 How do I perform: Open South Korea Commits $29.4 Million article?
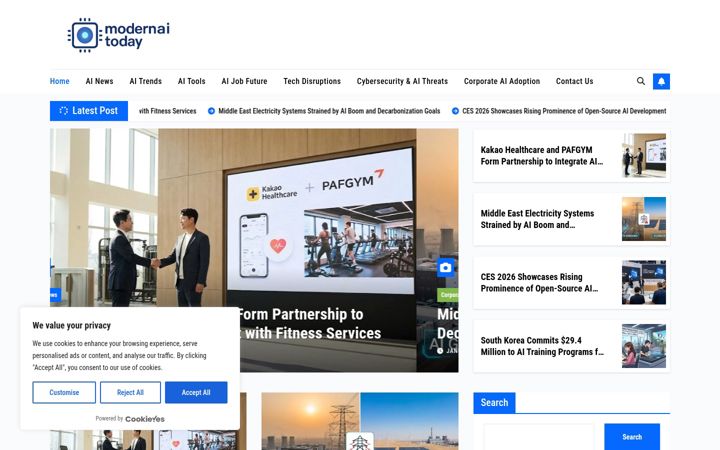point(542,346)
